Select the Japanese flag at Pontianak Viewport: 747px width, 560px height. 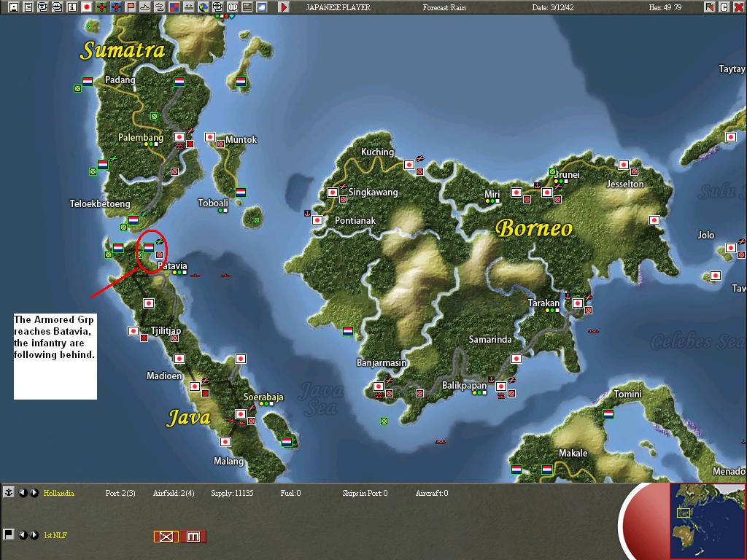pos(317,220)
